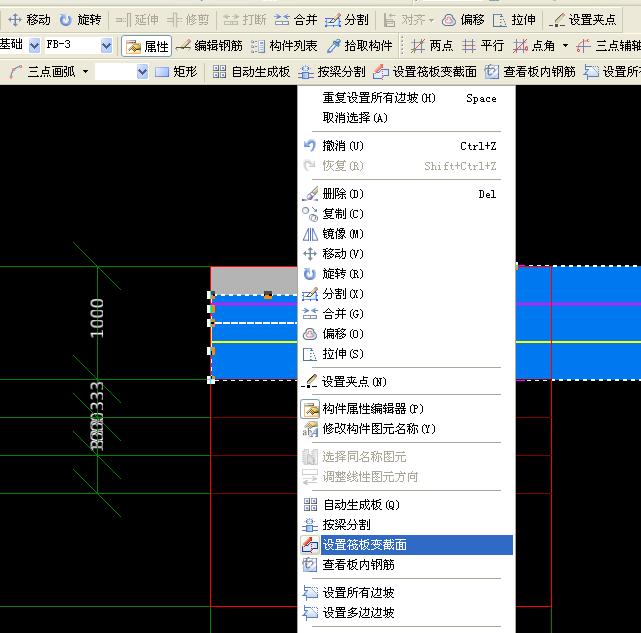Click 设置夹点 in the top toolbar
The height and width of the screenshot is (633, 641).
[582, 20]
